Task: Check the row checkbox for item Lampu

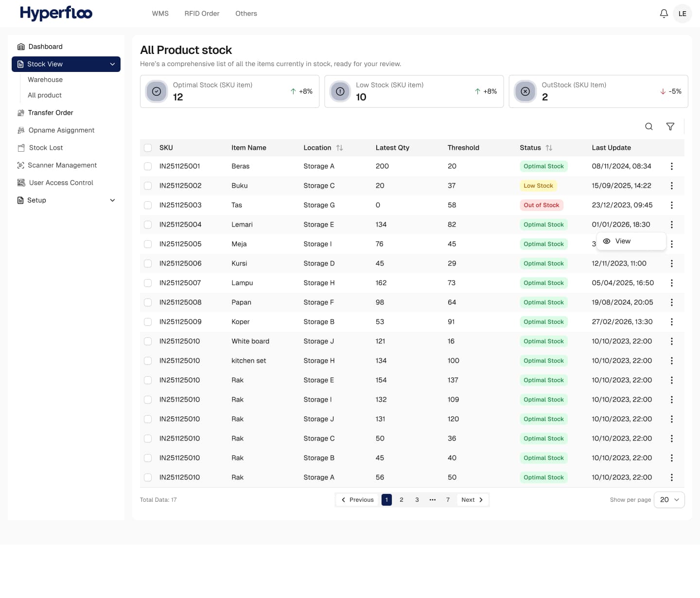Action: (x=148, y=282)
